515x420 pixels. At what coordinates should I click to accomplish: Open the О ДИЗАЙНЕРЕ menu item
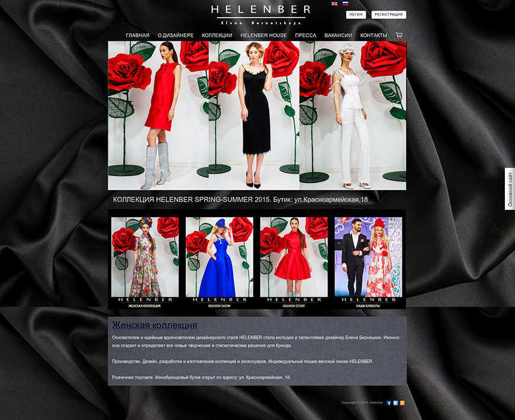tap(175, 36)
